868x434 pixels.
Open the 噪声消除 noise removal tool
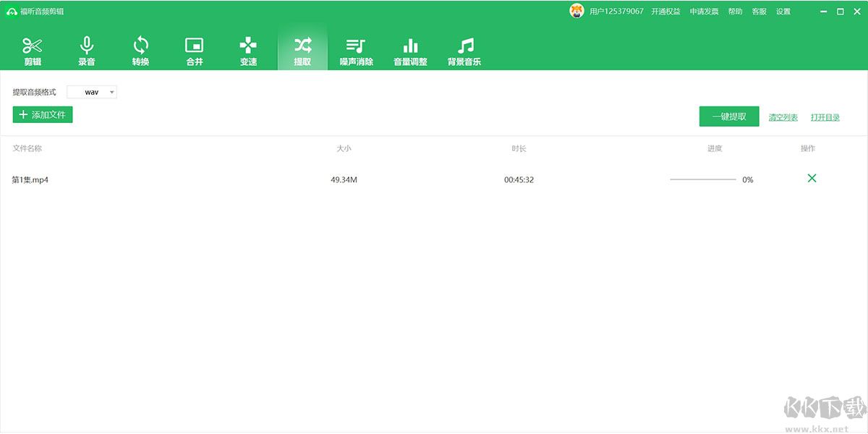(x=356, y=51)
